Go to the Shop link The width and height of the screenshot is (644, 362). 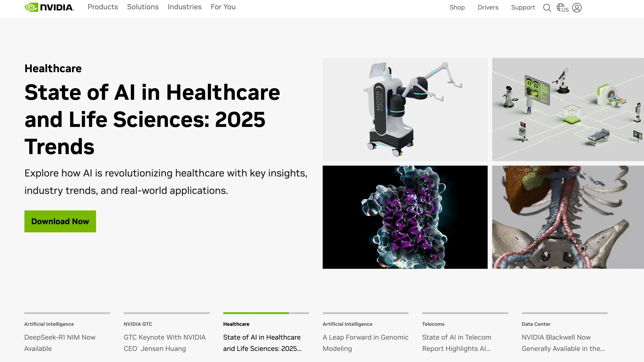[457, 7]
